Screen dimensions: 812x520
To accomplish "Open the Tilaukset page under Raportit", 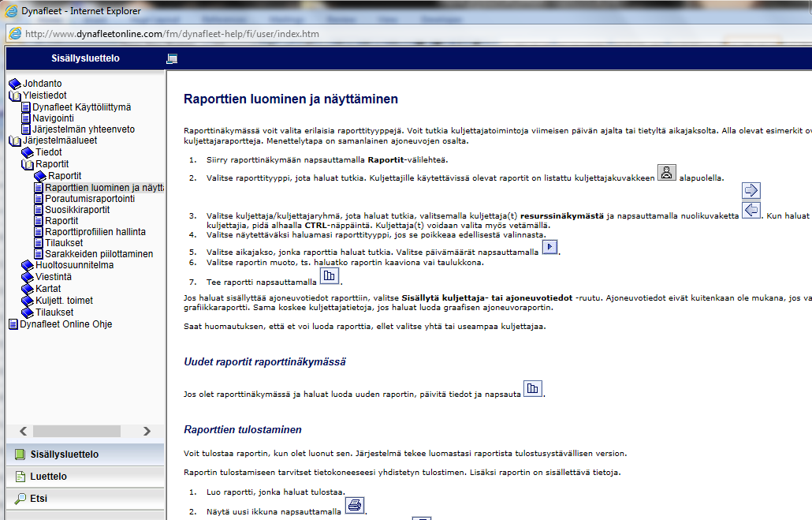I will click(x=64, y=242).
